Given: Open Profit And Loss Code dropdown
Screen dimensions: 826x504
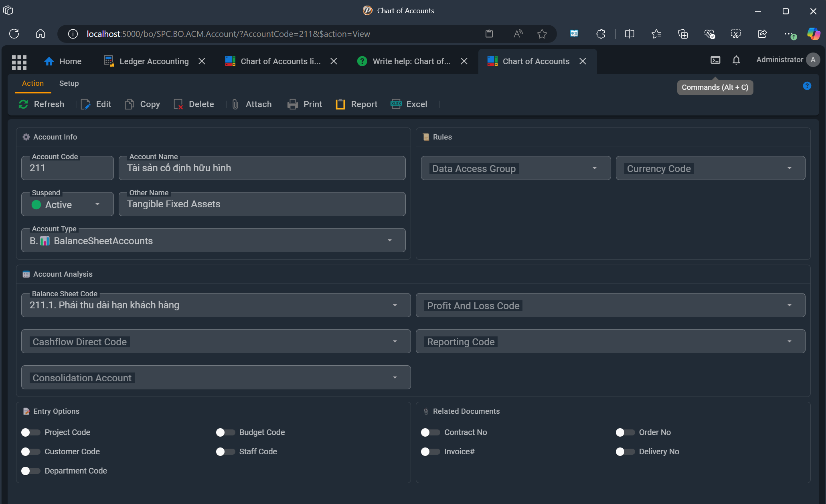Looking at the screenshot, I should click(610, 306).
